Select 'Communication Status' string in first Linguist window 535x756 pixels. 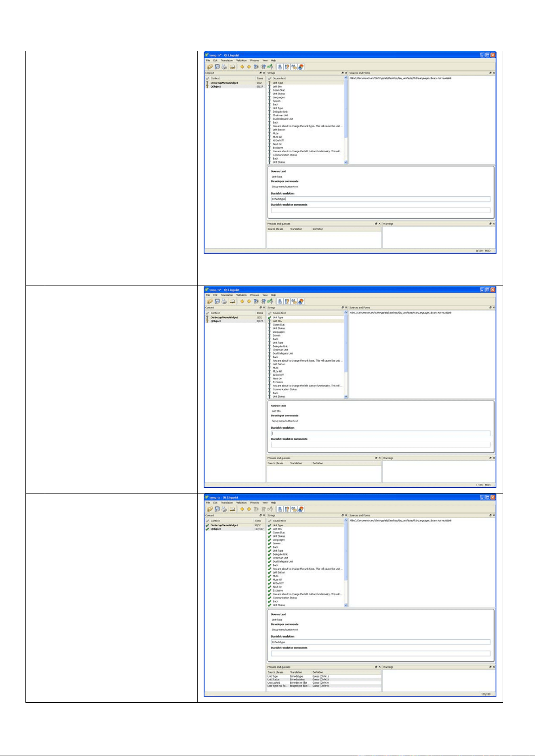[305, 155]
